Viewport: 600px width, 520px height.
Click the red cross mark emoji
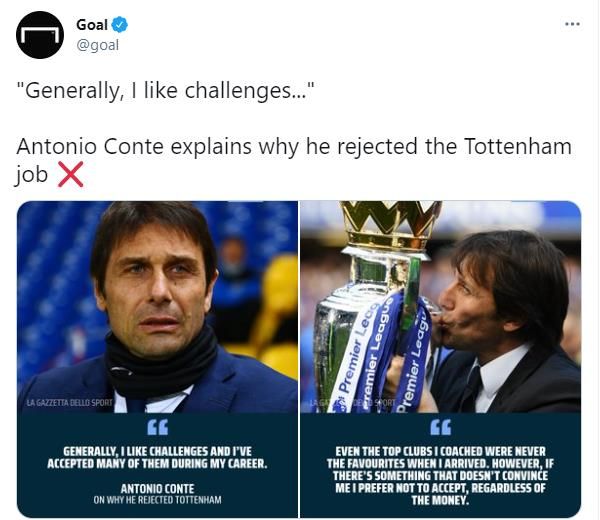click(x=70, y=175)
